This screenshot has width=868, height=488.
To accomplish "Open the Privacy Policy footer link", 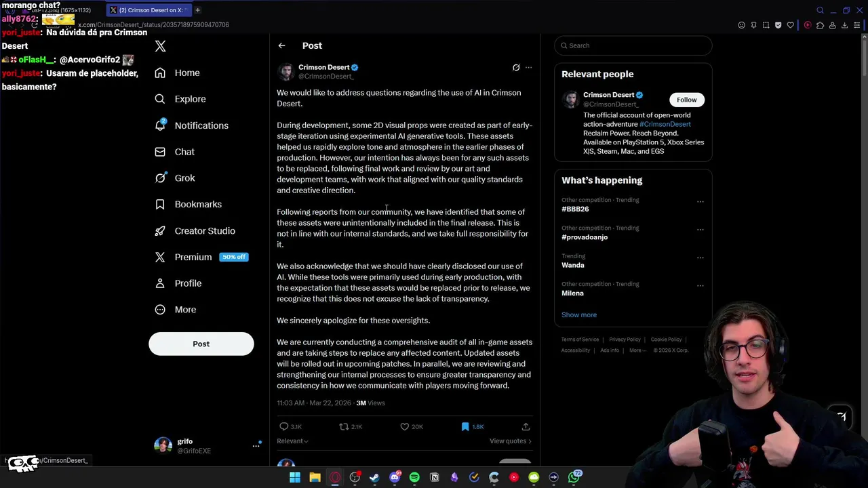I will [x=625, y=340].
